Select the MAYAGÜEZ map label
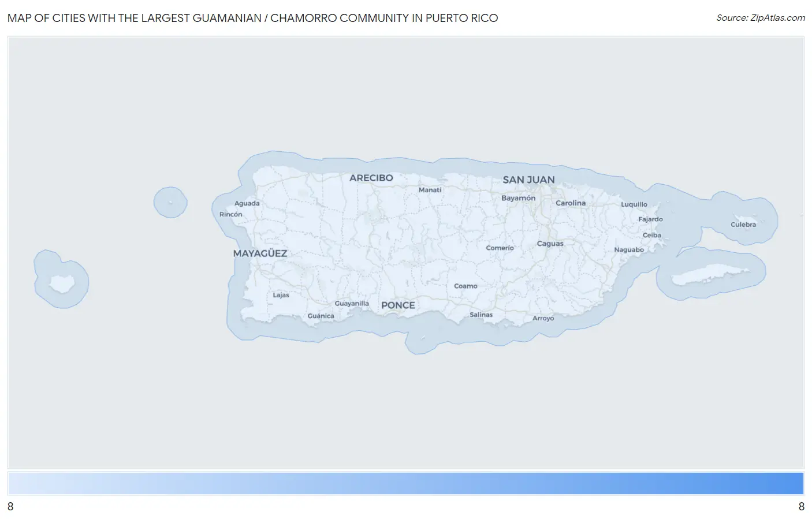The width and height of the screenshot is (812, 519). coord(260,253)
